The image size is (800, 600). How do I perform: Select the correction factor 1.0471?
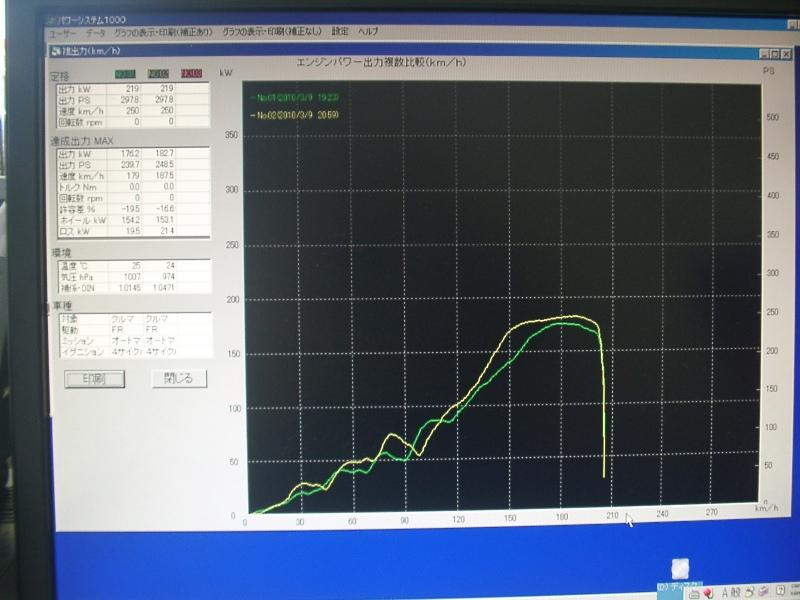[x=164, y=288]
